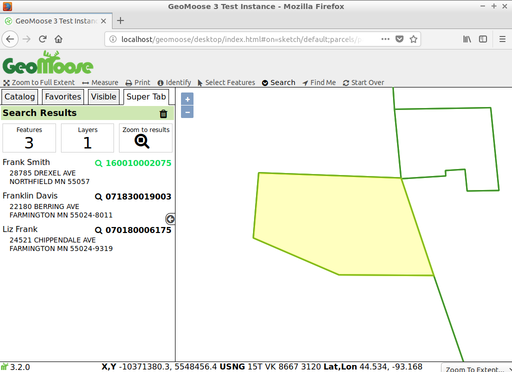The height and width of the screenshot is (372, 512).
Task: Go back with browser back arrow
Action: 10,39
